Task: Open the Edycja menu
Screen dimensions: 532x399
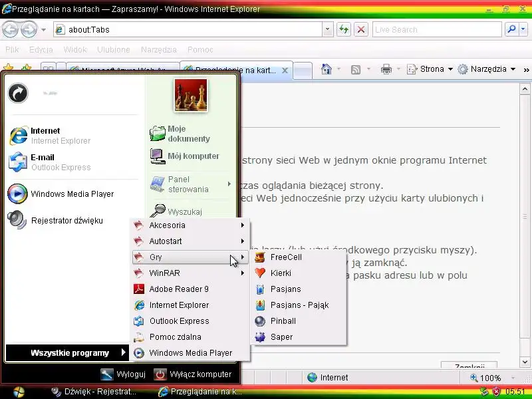Action: coord(41,50)
